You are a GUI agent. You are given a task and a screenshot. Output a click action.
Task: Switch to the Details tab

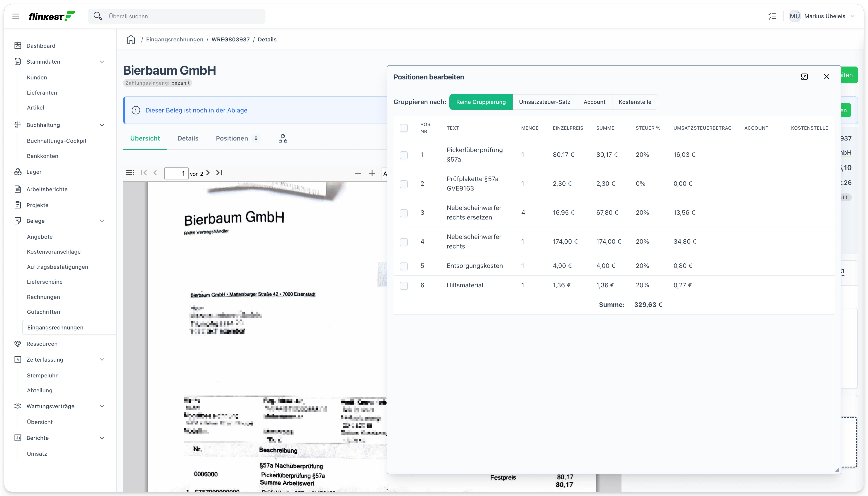tap(187, 138)
